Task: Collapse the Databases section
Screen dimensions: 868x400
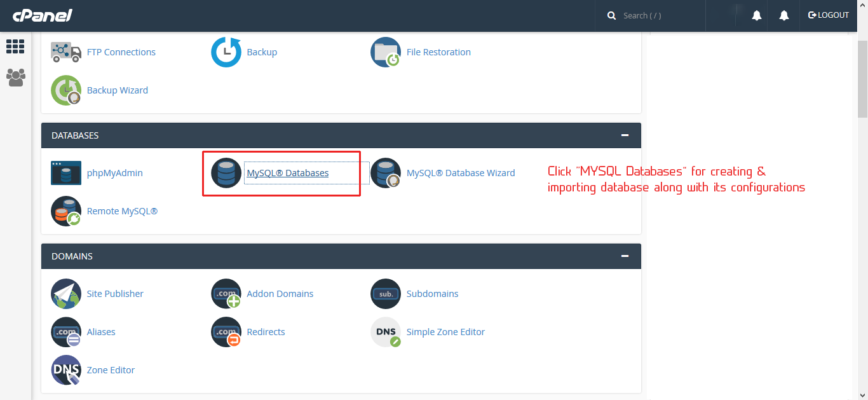Action: pyautogui.click(x=625, y=135)
